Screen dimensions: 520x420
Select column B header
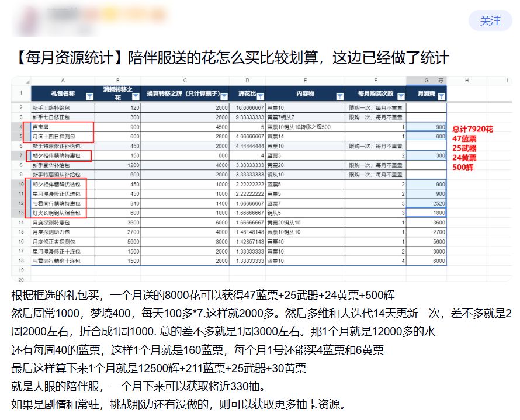click(x=117, y=81)
